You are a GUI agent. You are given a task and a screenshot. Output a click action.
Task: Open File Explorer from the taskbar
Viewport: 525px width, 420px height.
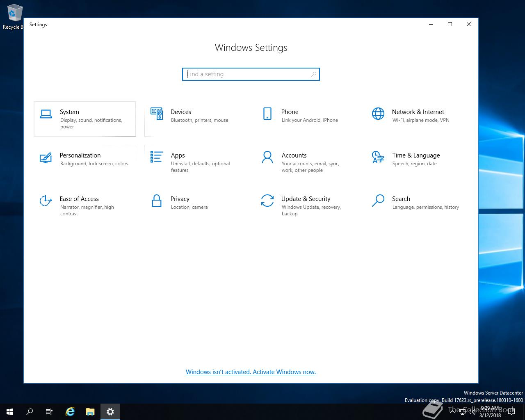[90, 412]
